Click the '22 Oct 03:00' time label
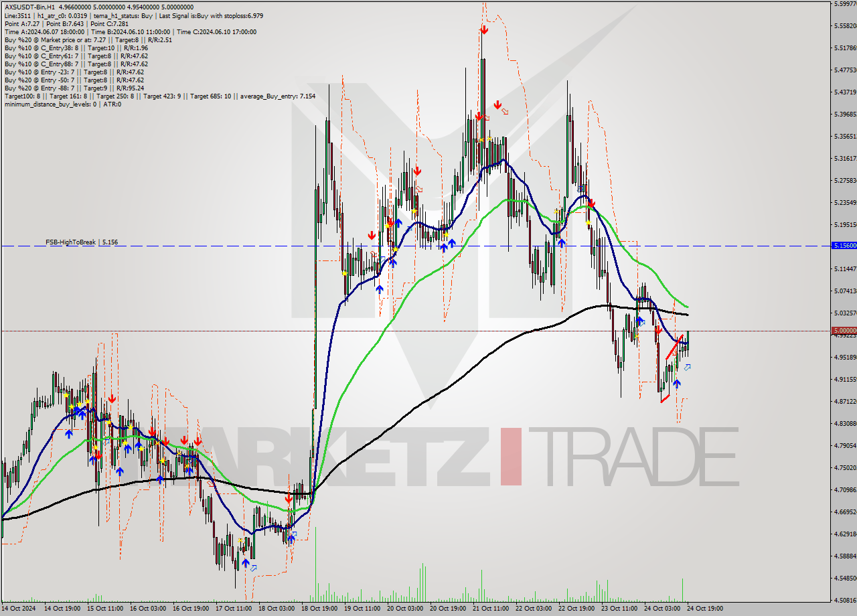This screenshot has width=857, height=616. point(534,609)
